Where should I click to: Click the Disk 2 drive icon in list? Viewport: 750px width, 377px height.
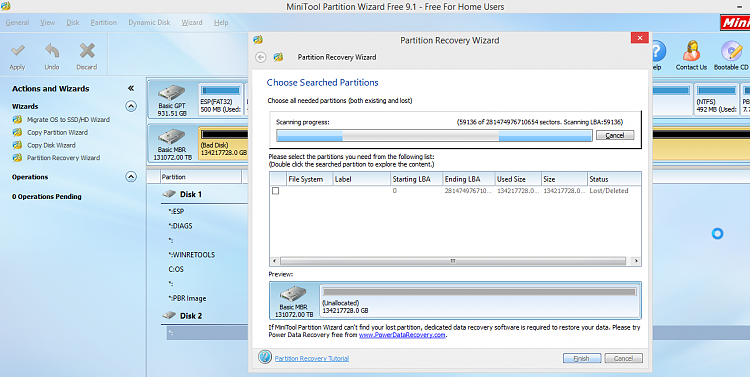169,316
